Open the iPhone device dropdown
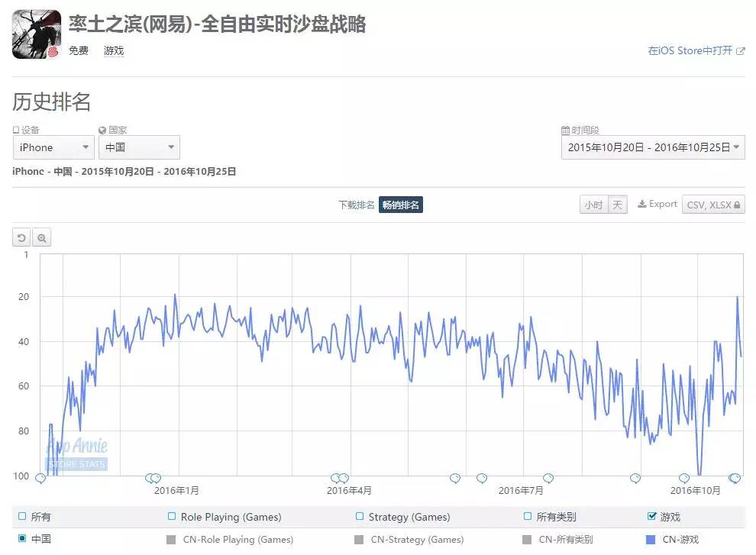The image size is (756, 555). [53, 147]
